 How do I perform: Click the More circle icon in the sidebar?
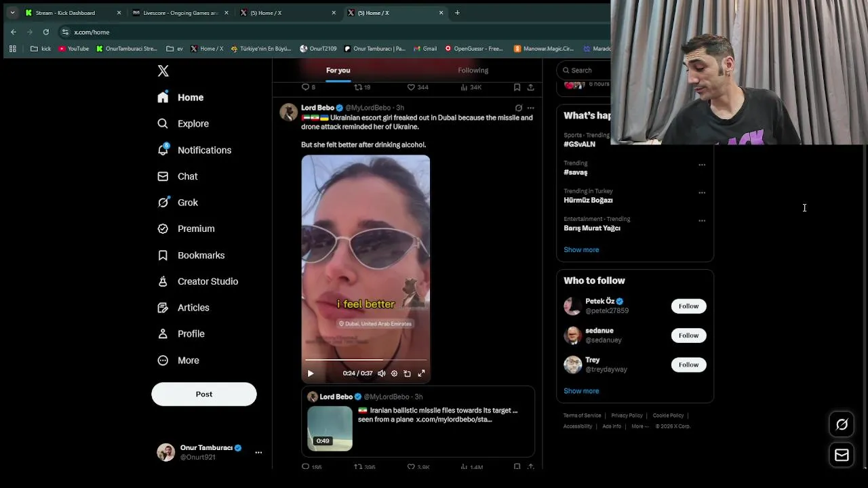(163, 361)
